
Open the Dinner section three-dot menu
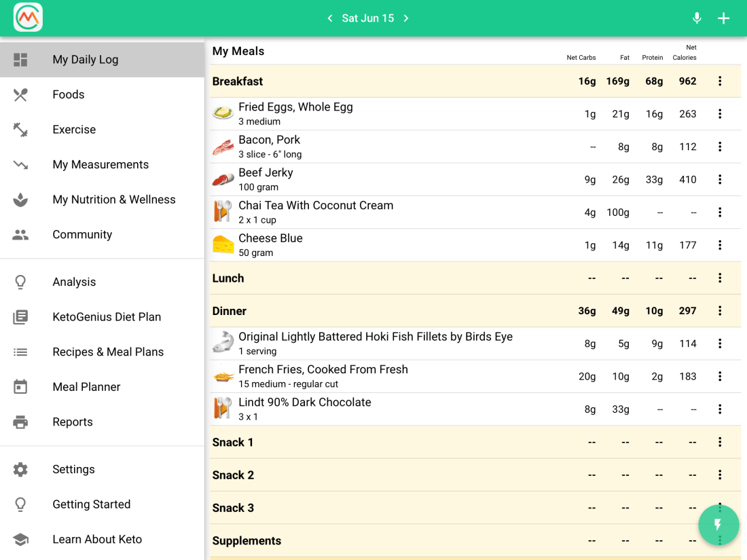720,311
